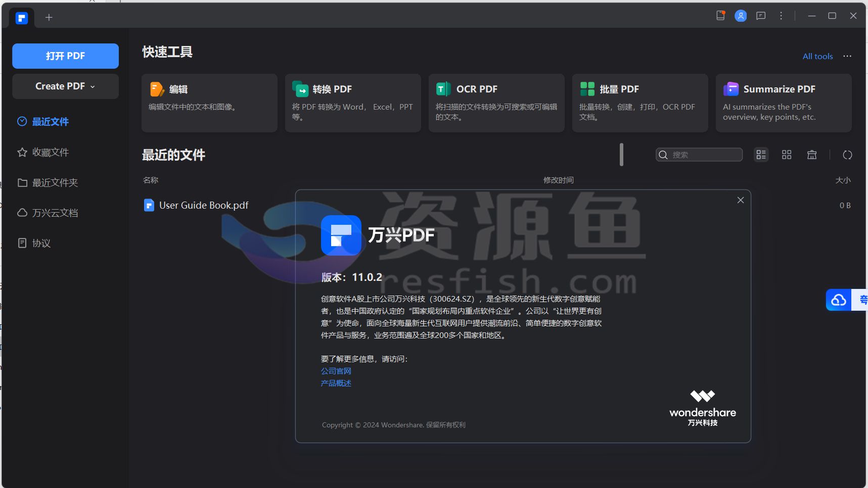This screenshot has height=488, width=868.
Task: Open the user account avatar
Action: [x=741, y=16]
